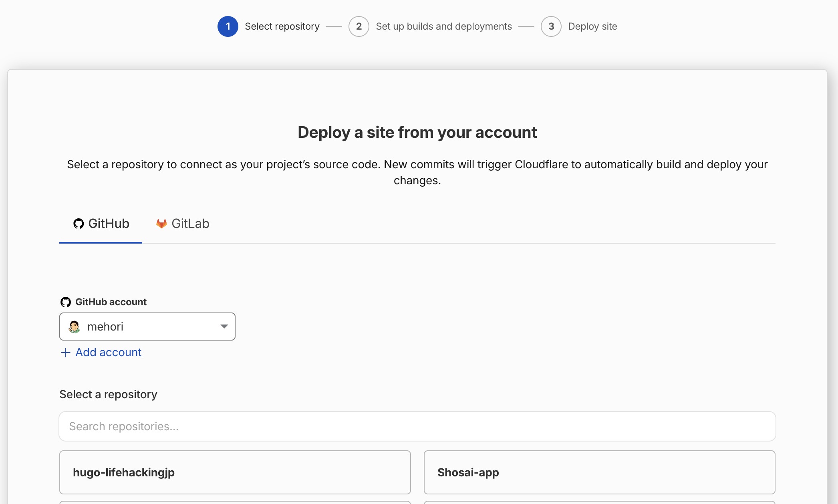Click the GitLab fox logo icon

[x=161, y=224]
